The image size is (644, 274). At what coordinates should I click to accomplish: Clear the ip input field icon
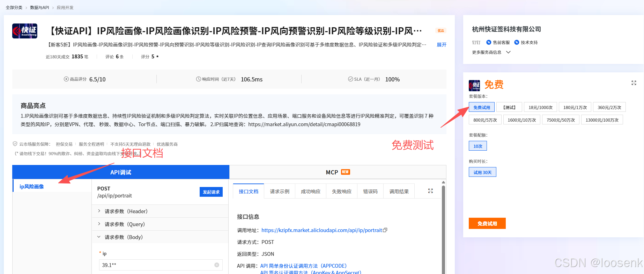click(216, 265)
